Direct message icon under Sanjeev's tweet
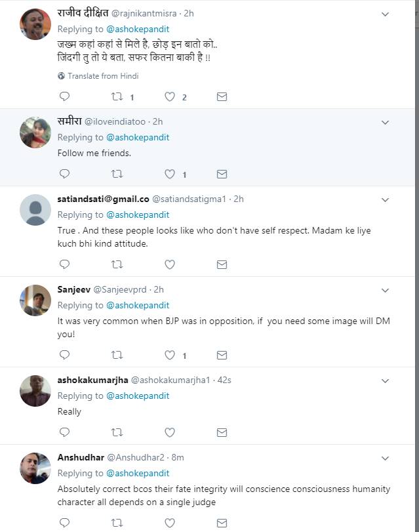Screen dimensions: 419x532 222,355
